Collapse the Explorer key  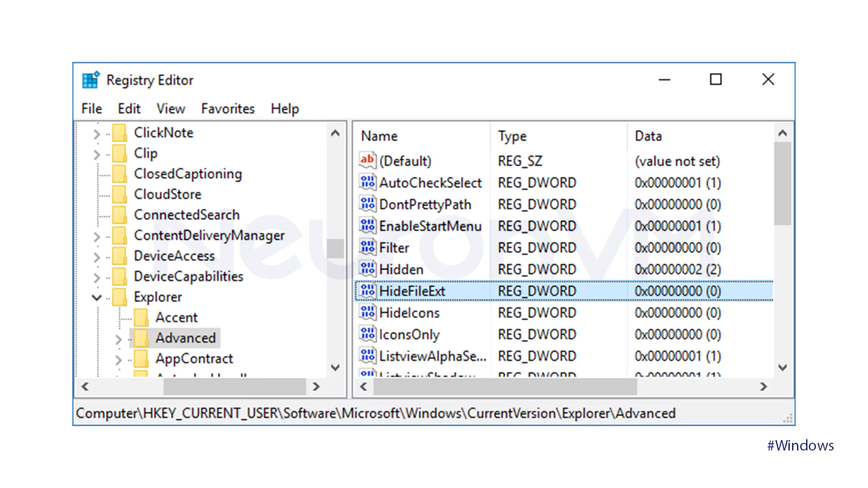tap(96, 297)
